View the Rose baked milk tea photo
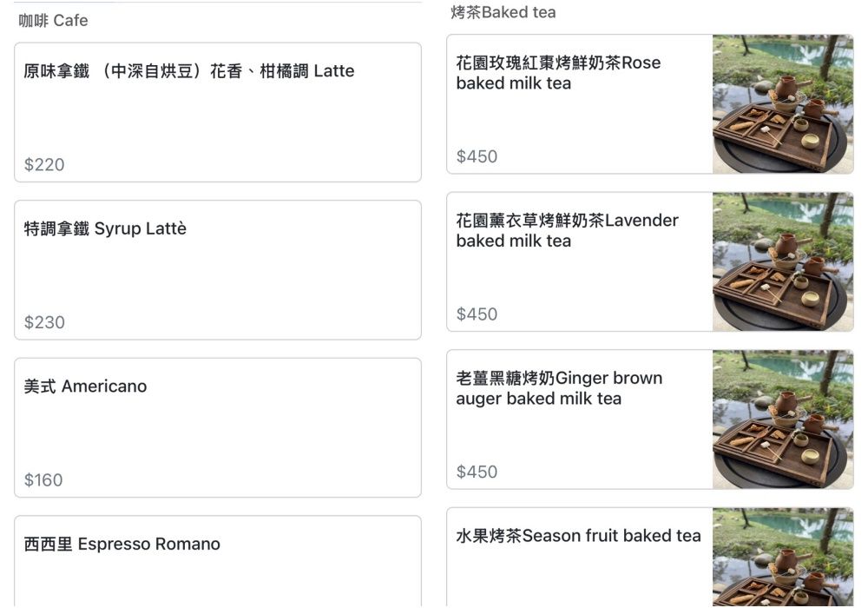This screenshot has width=868, height=608. pos(783,104)
